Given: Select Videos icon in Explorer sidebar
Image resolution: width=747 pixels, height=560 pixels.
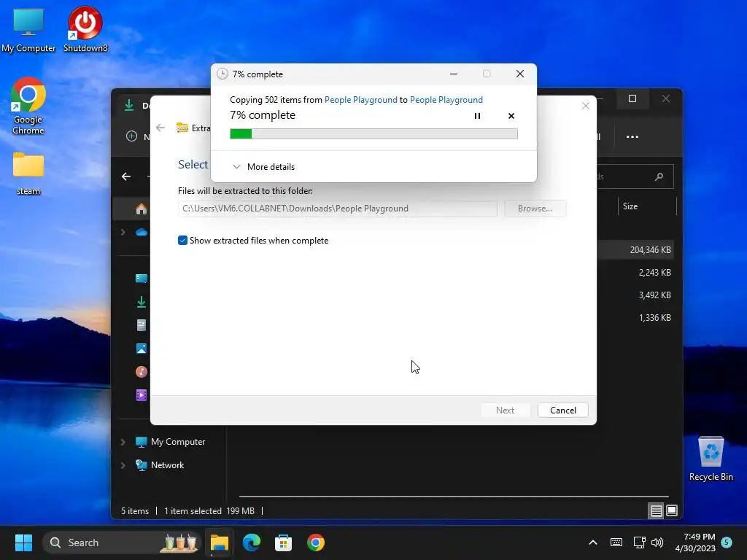Looking at the screenshot, I should point(142,395).
